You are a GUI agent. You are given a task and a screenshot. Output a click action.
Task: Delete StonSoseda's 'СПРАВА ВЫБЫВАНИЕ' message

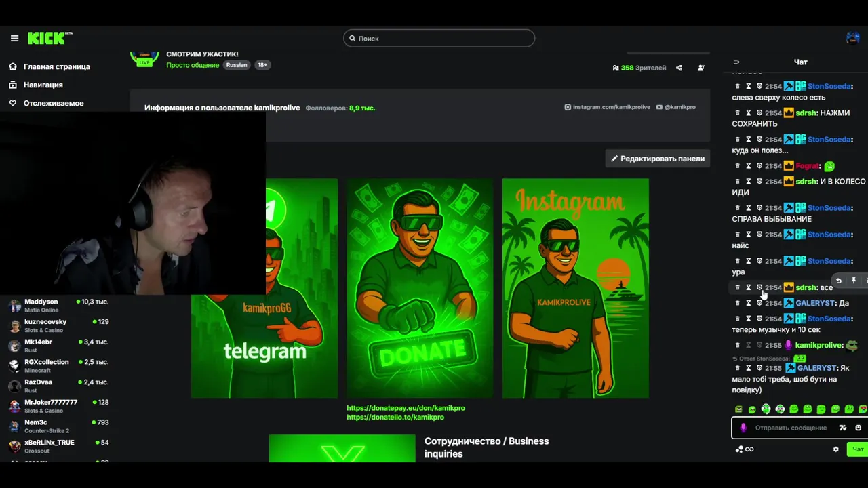738,208
